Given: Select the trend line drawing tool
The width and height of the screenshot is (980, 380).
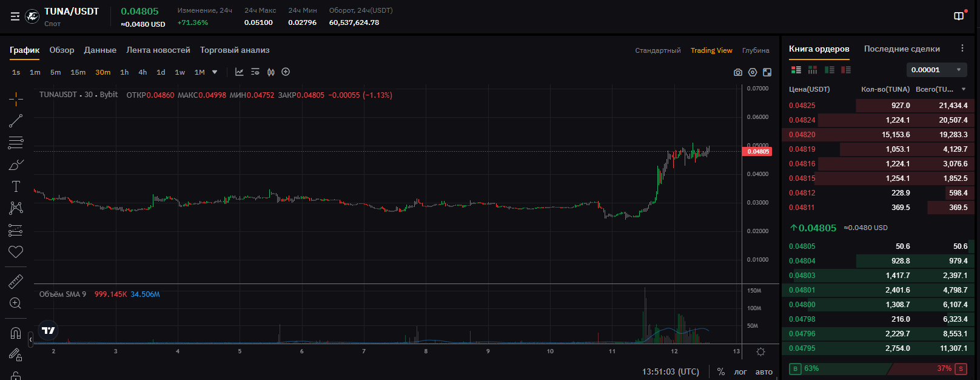Looking at the screenshot, I should tap(16, 121).
